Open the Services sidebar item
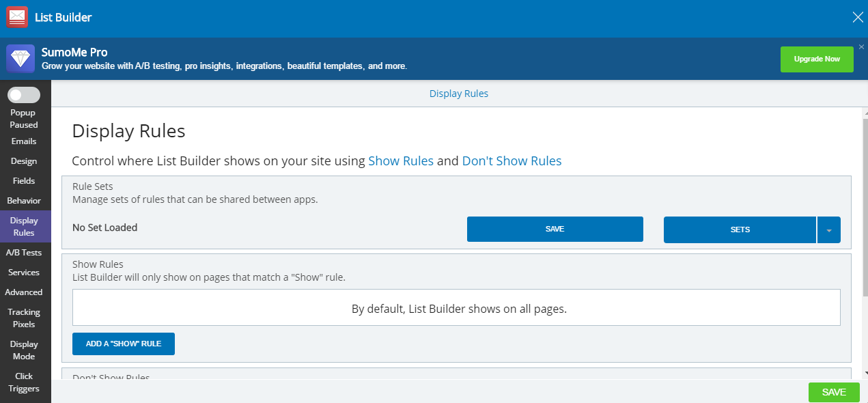Screen dimensions: 868x403 pos(24,273)
